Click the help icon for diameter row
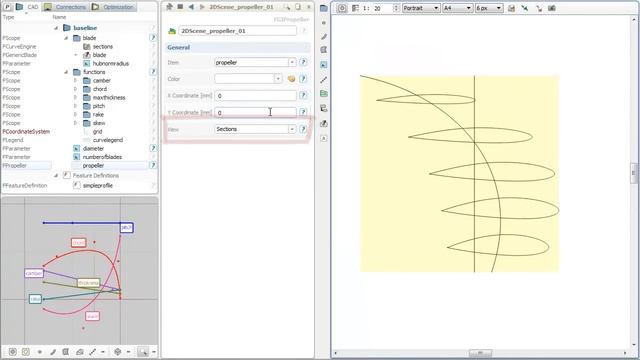 tap(153, 149)
